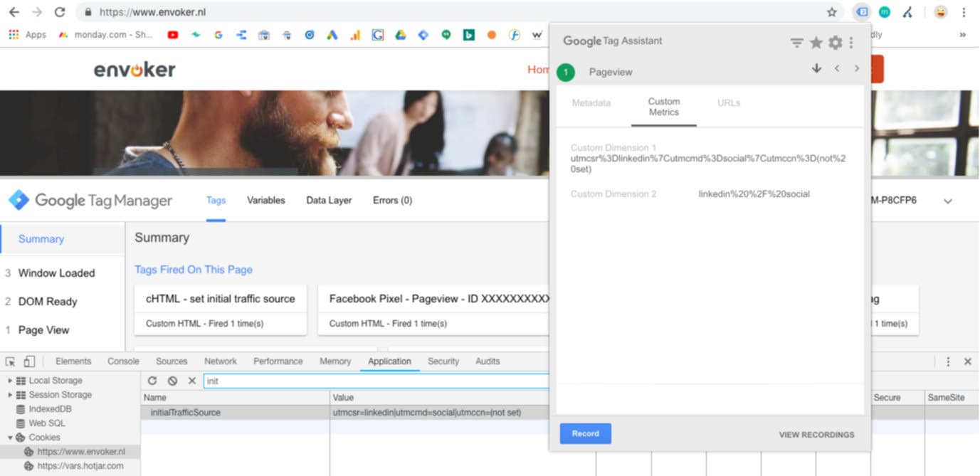980x476 pixels.
Task: Open the Google 'G' bookmark icon
Action: point(218,34)
